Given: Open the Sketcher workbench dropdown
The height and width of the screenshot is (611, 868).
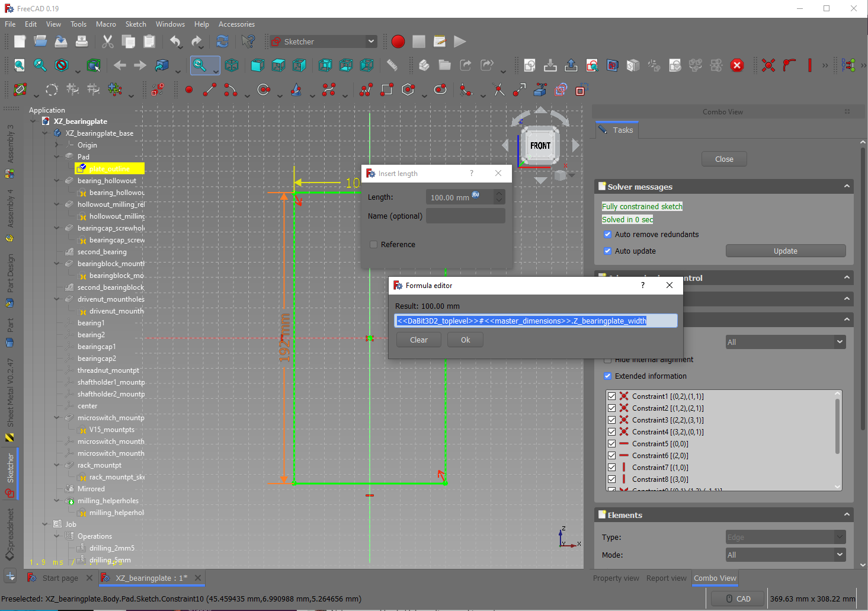Looking at the screenshot, I should click(x=323, y=41).
